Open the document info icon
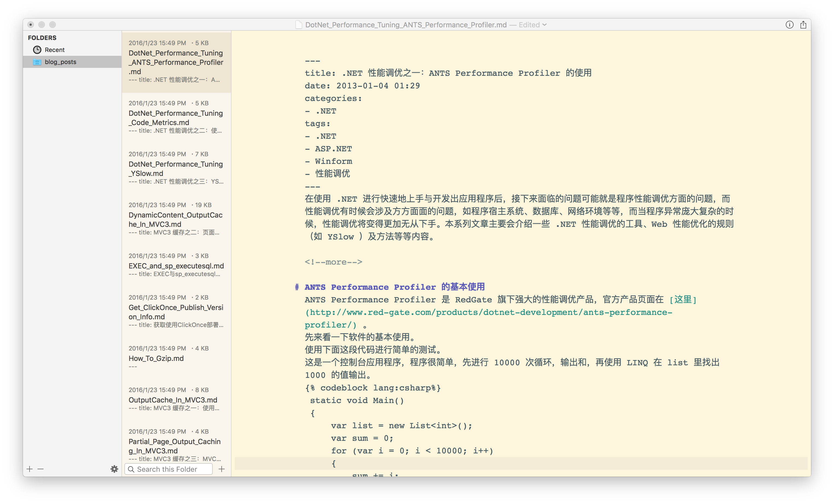The image size is (834, 504). point(789,25)
